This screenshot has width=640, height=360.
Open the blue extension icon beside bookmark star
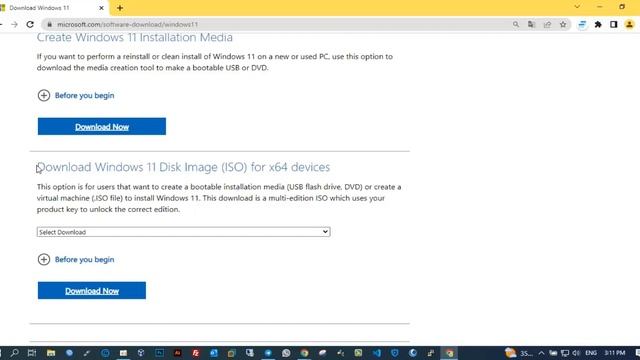coord(582,24)
